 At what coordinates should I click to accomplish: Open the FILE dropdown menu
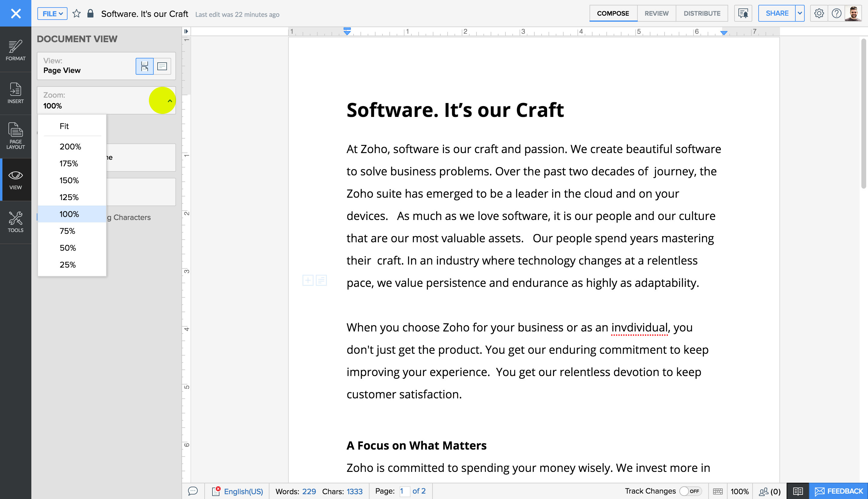pyautogui.click(x=52, y=14)
